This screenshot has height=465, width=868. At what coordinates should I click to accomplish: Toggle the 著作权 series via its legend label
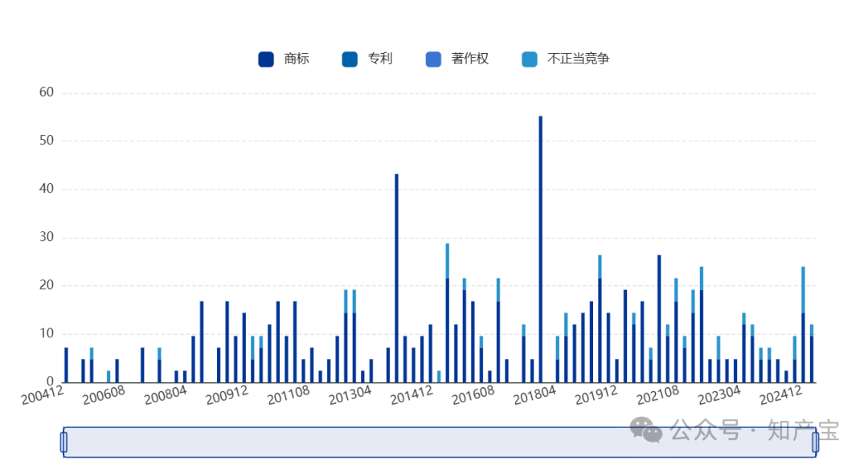[x=470, y=59]
